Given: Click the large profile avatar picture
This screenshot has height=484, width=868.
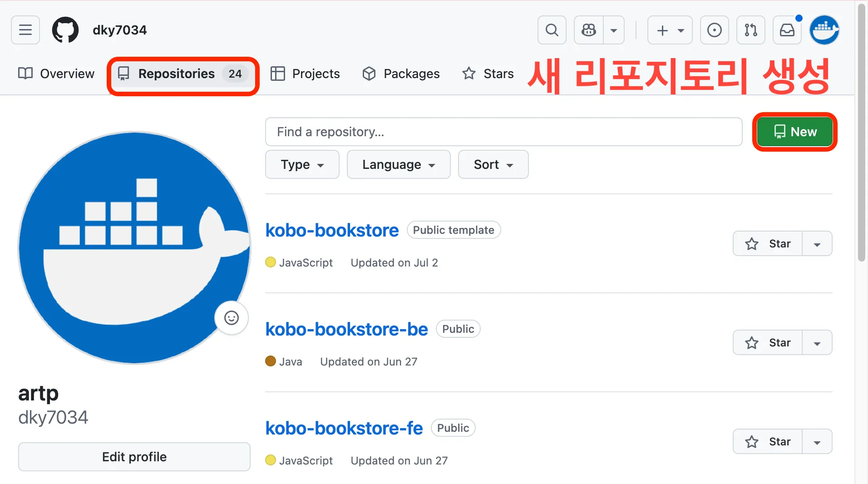Looking at the screenshot, I should pos(134,247).
